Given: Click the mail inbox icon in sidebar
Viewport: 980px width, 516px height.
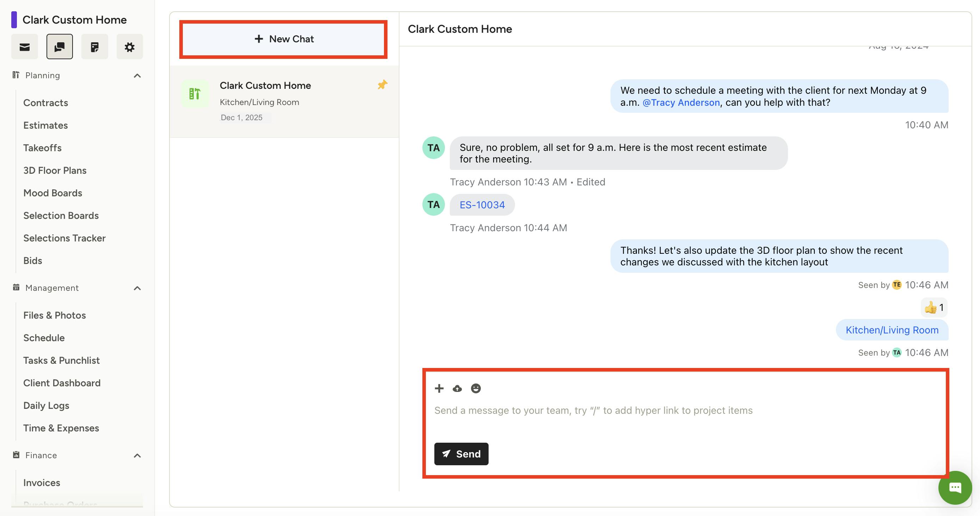Looking at the screenshot, I should pos(24,47).
